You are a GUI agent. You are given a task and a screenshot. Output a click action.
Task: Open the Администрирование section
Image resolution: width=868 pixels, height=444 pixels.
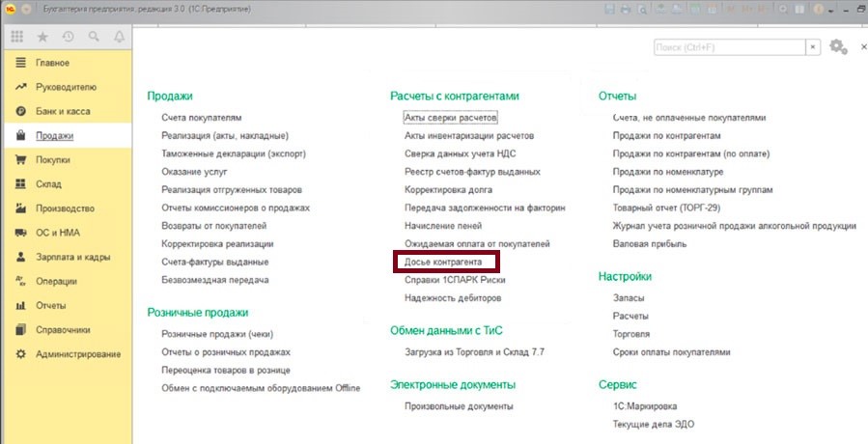[x=77, y=354]
